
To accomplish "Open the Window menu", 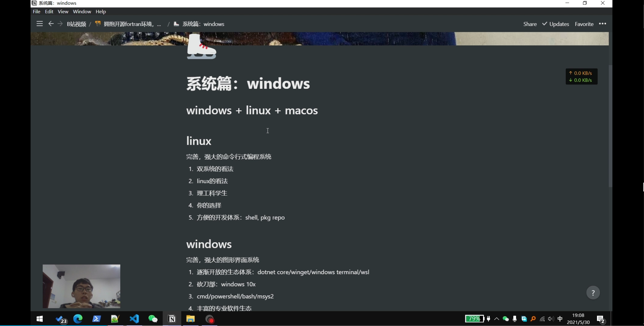I will [x=82, y=11].
